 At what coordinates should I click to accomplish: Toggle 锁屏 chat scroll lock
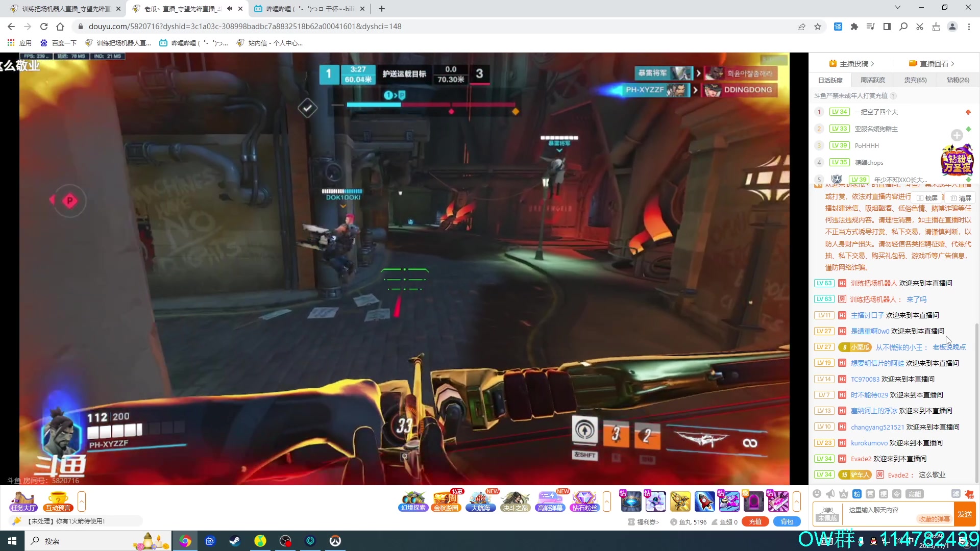(x=928, y=198)
